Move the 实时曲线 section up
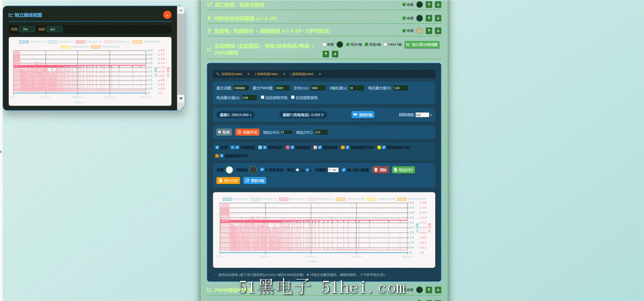This screenshot has width=644, height=301. [x=326, y=54]
